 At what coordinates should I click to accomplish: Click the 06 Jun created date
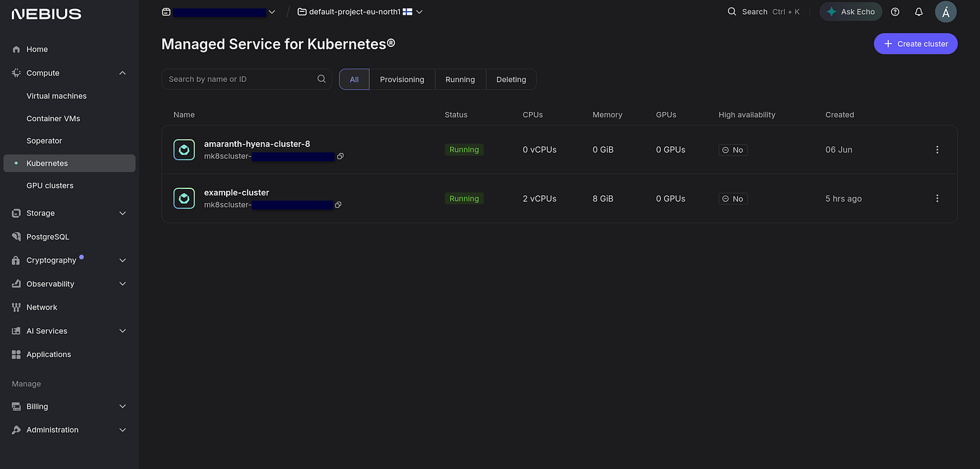click(839, 150)
